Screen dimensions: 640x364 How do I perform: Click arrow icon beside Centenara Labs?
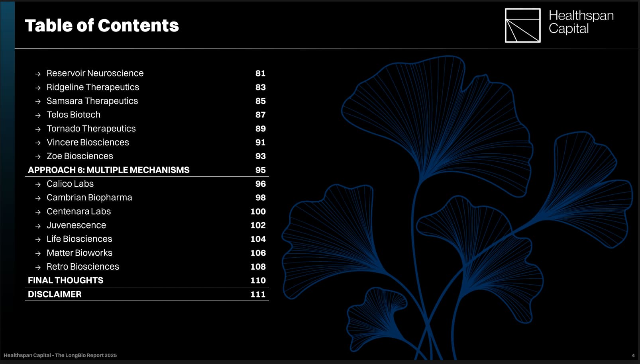[x=38, y=212]
